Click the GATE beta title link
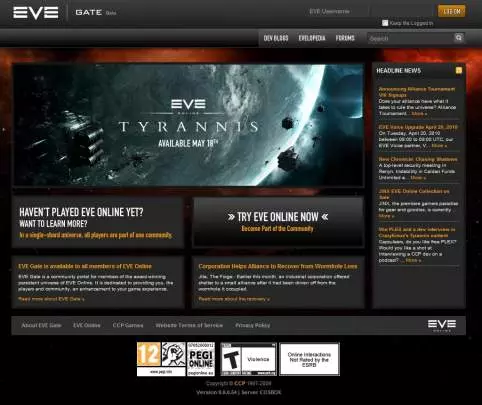 (x=96, y=13)
